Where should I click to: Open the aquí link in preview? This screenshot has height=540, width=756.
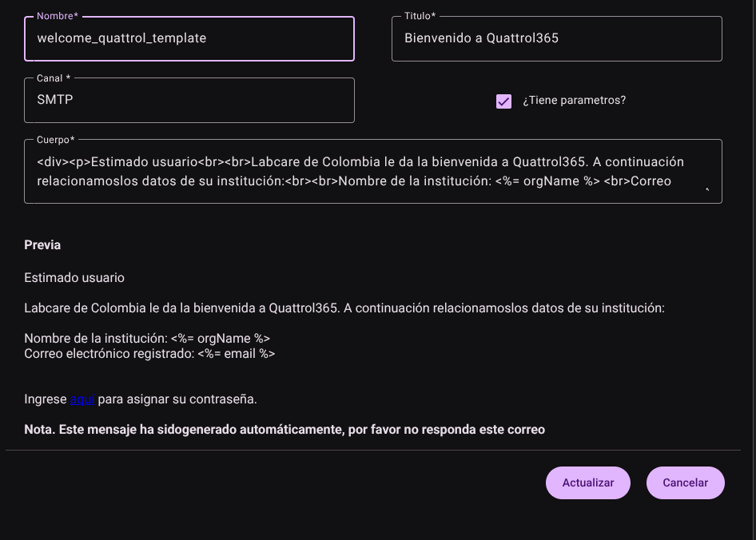point(82,399)
